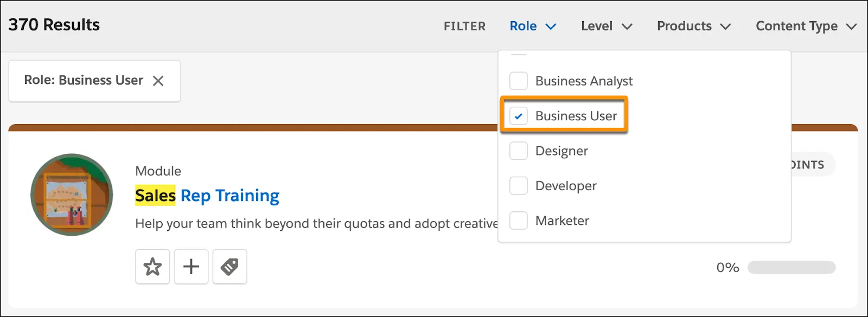
Task: Click the 370 Results heading text
Action: [54, 25]
